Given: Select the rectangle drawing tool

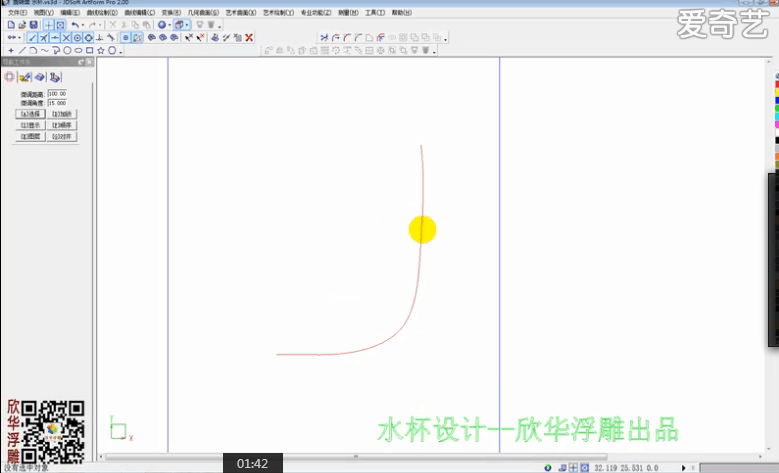Looking at the screenshot, I should pos(89,50).
